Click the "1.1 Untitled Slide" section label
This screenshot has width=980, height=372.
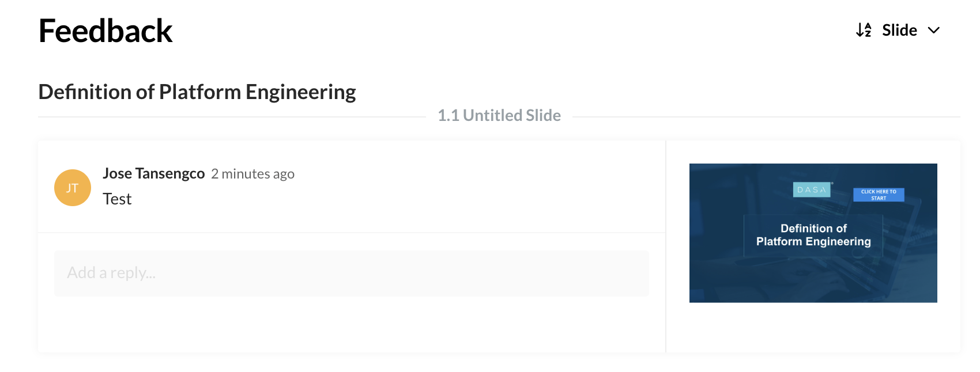pos(499,116)
